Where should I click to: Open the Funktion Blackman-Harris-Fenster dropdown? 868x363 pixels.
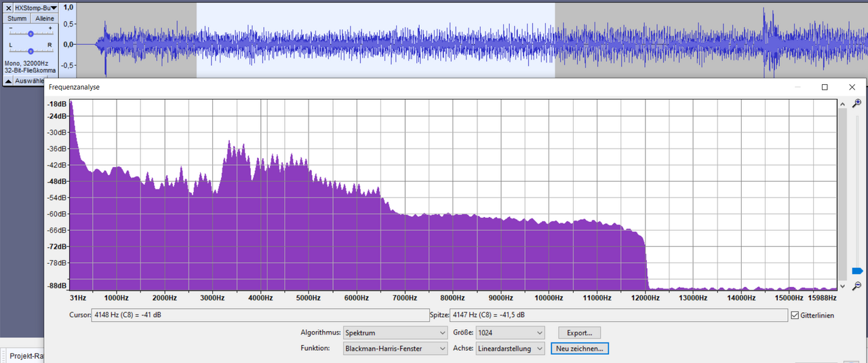point(395,348)
